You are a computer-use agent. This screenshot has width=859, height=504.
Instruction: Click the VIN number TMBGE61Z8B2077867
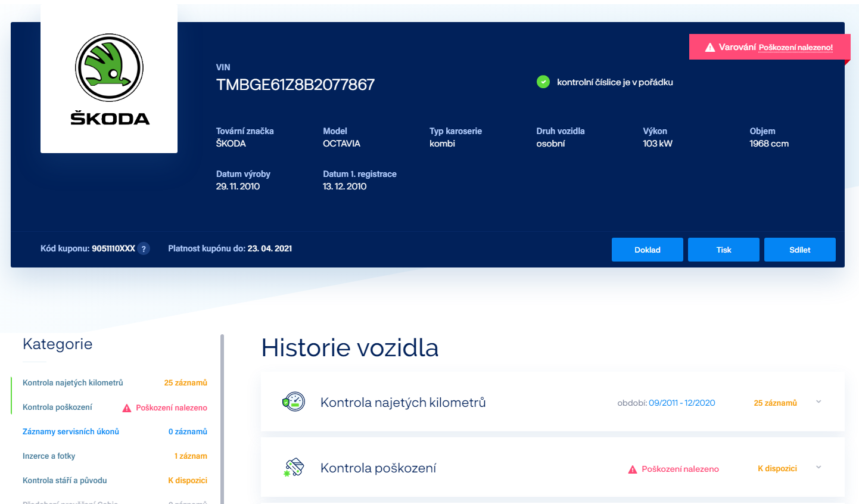click(x=295, y=85)
